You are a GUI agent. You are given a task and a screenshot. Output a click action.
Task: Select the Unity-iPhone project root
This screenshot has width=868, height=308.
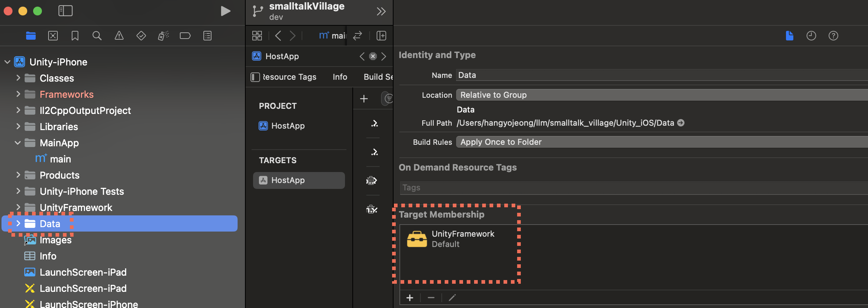[51, 62]
